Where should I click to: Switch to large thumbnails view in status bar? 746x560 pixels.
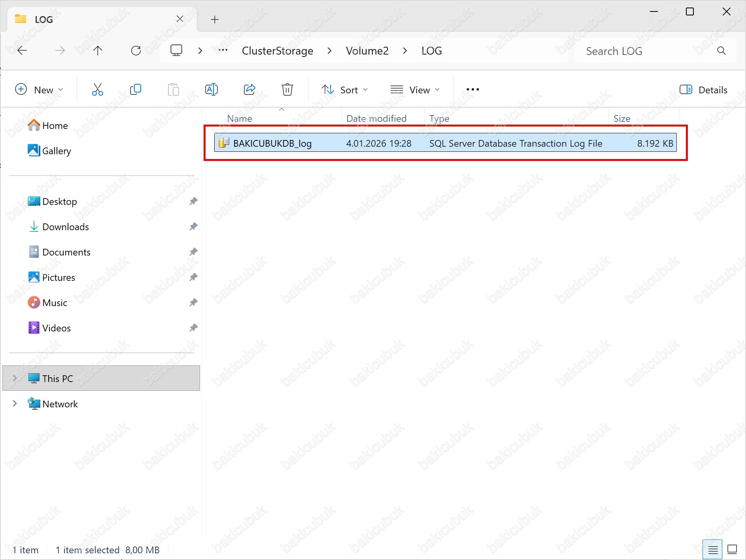732,549
